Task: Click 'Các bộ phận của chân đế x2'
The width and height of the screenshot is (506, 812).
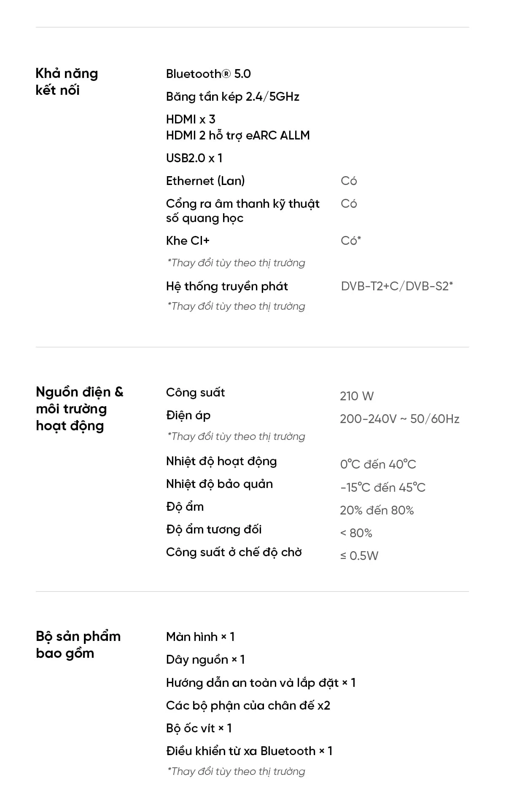Action: [x=248, y=706]
